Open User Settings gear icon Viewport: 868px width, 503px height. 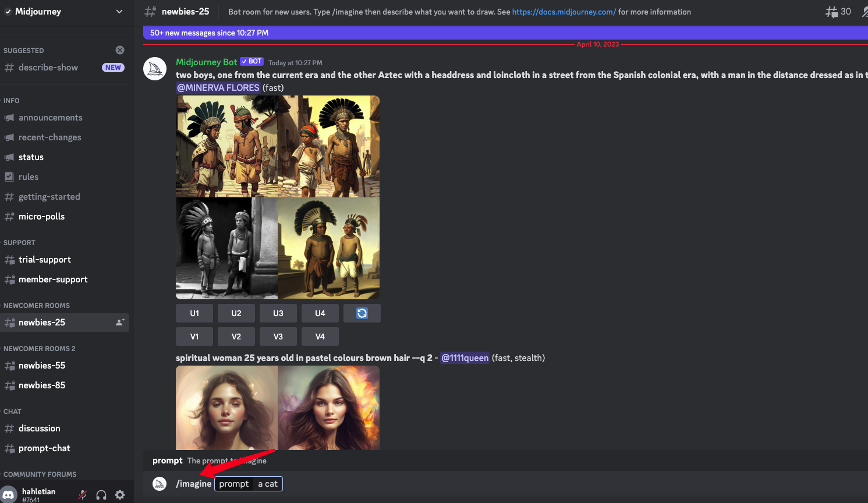click(x=120, y=495)
